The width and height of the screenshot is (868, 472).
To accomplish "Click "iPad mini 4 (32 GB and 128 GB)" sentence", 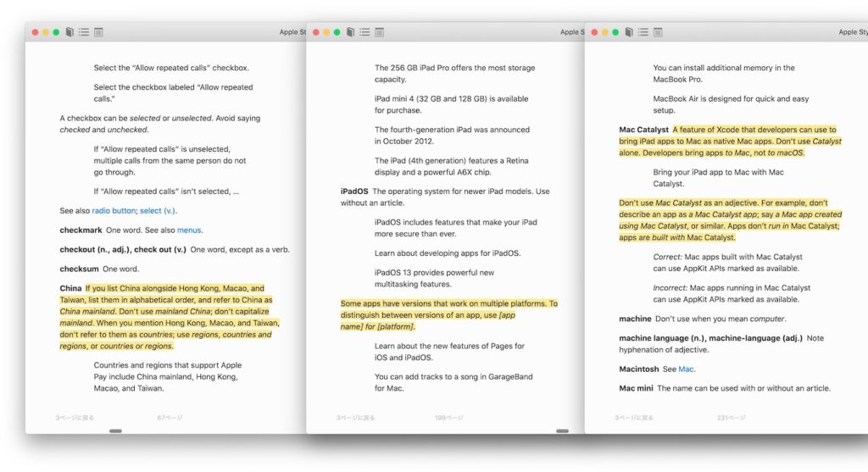I will 451,104.
